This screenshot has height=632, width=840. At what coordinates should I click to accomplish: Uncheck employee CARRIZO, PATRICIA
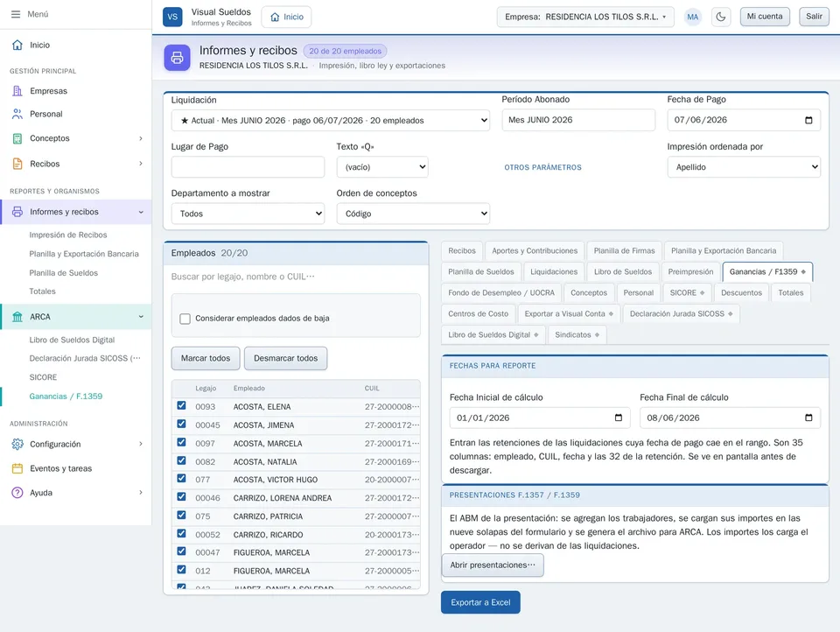coord(182,516)
